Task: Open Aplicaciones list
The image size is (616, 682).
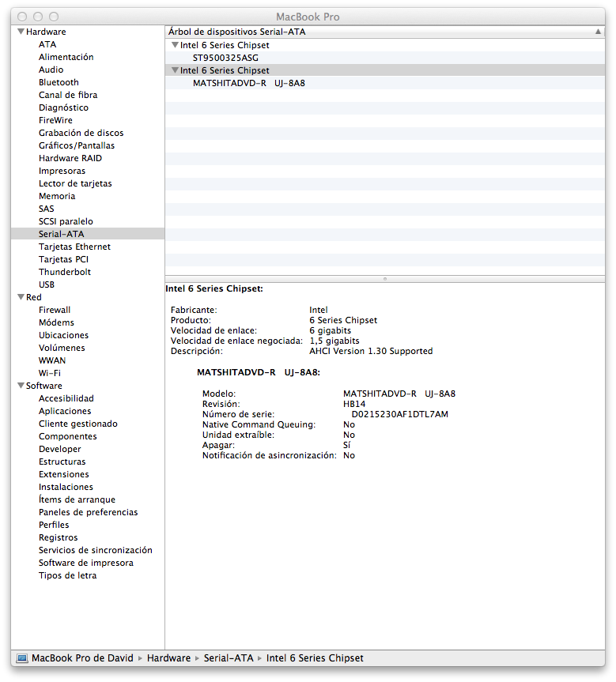Action: coord(65,411)
